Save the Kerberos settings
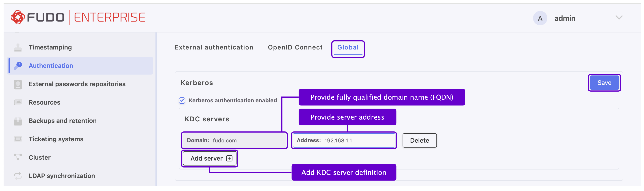This screenshot has width=644, height=191. click(604, 83)
